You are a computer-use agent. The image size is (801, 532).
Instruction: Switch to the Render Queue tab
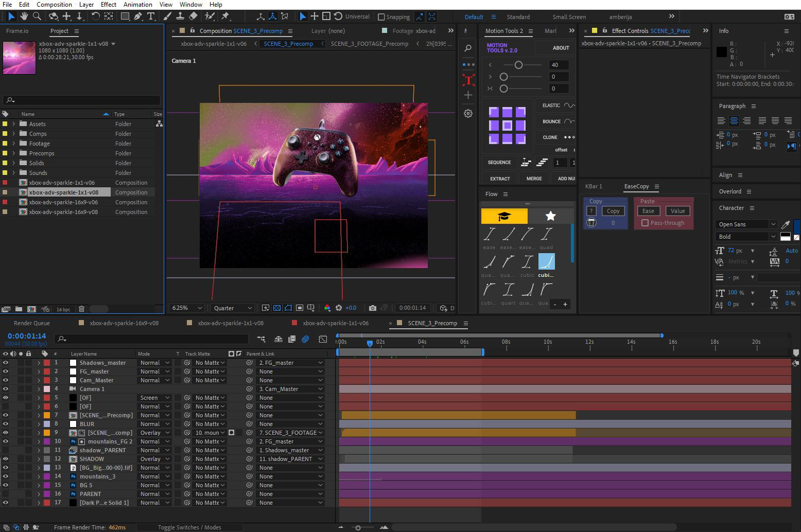click(x=32, y=323)
